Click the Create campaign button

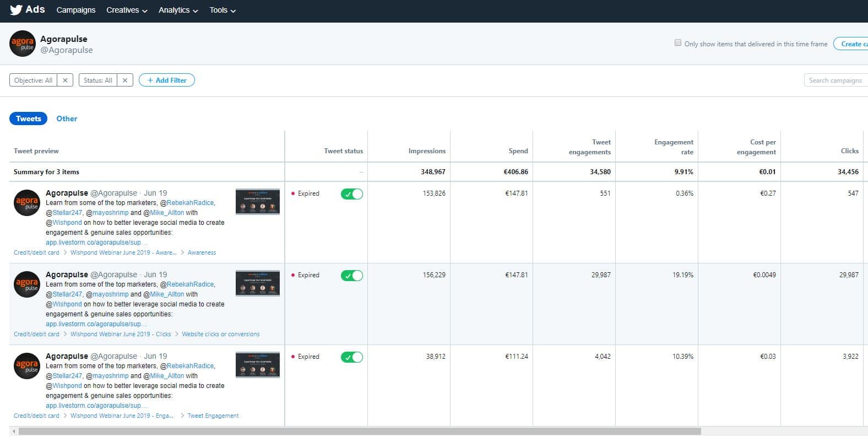[851, 44]
